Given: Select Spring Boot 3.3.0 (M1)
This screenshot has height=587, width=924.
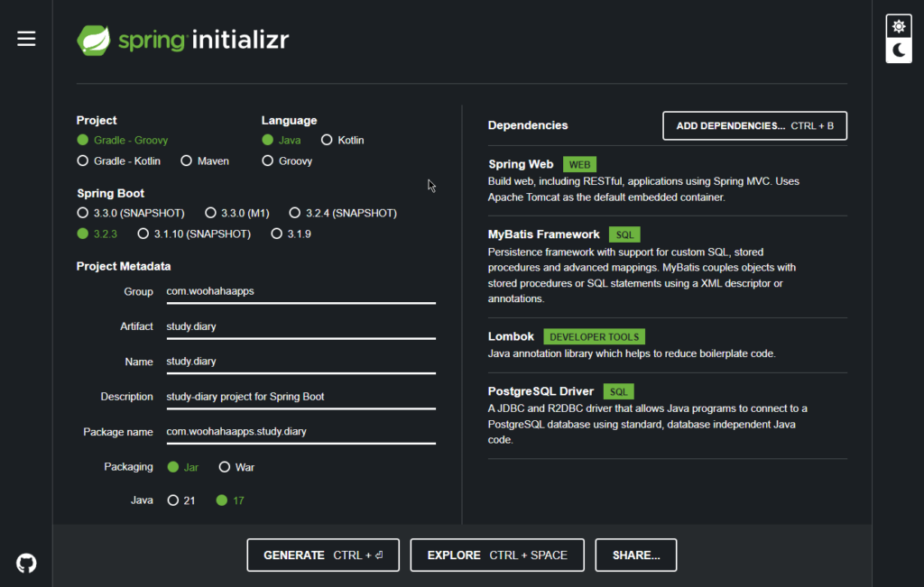Looking at the screenshot, I should point(237,213).
